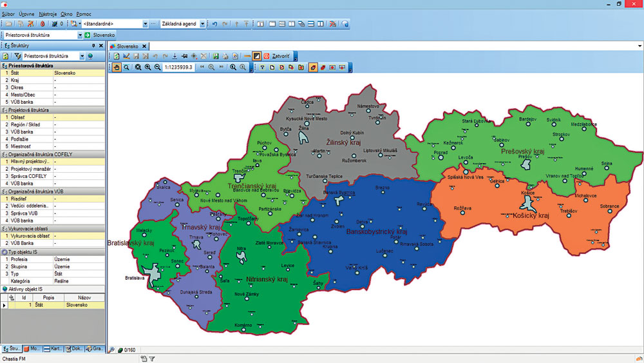Click the pin icon in map toolbar
The image size is (644, 363).
pyautogui.click(x=184, y=57)
